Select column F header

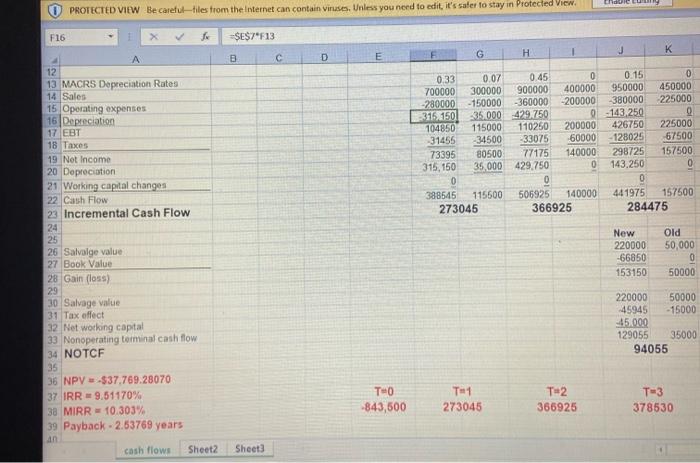[x=433, y=55]
